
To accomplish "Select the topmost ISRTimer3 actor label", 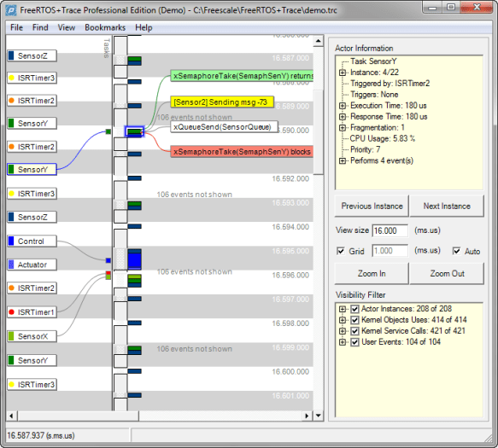I will click(x=32, y=78).
